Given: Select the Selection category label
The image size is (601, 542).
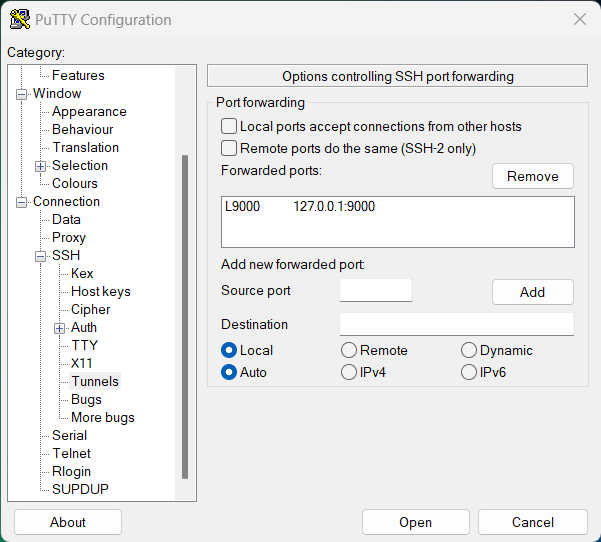Looking at the screenshot, I should pos(80,165).
